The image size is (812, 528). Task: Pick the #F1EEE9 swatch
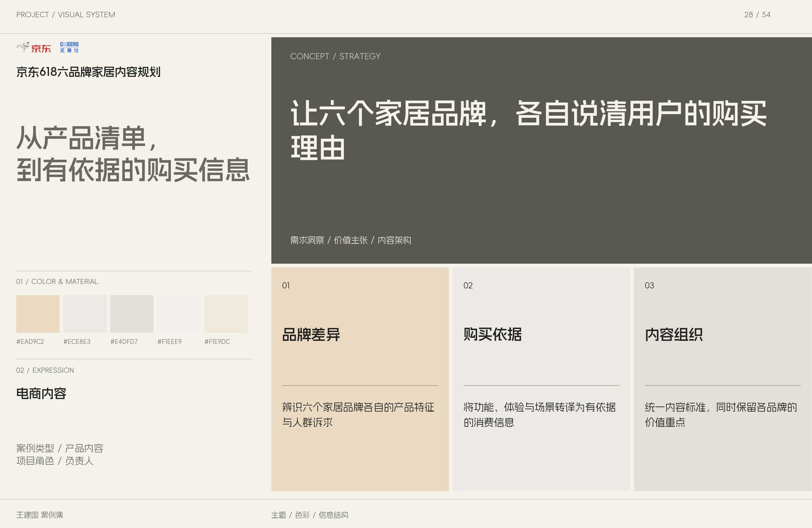coord(179,314)
